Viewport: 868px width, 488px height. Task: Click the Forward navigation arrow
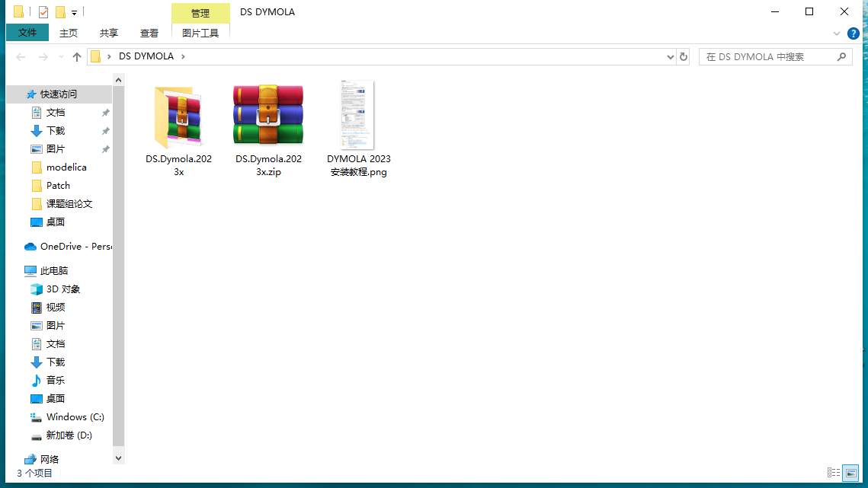coord(43,56)
